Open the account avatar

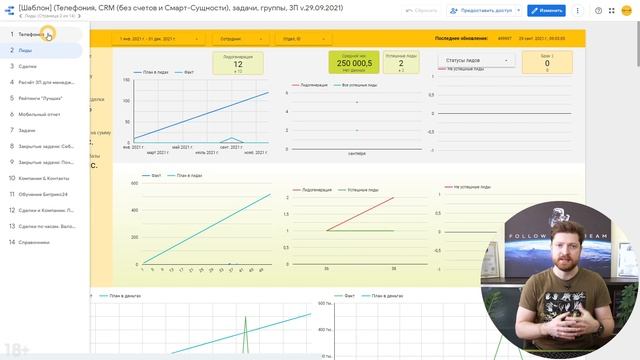tap(627, 11)
